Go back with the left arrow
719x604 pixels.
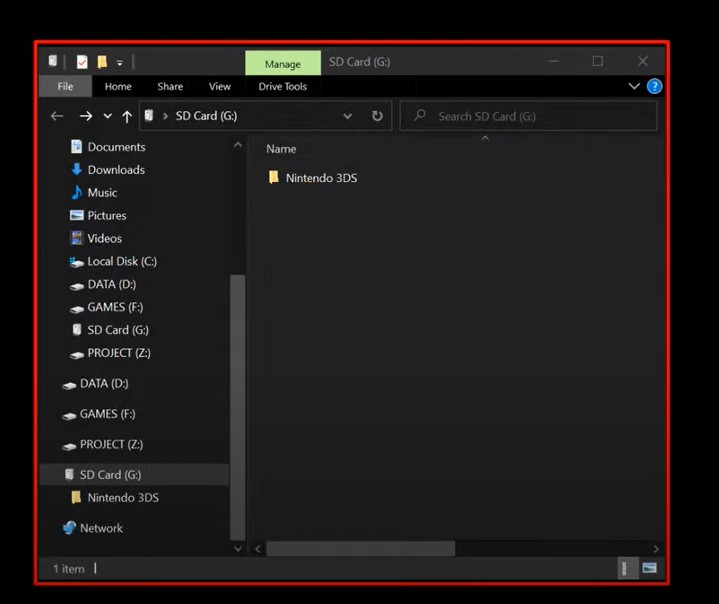[x=57, y=116]
